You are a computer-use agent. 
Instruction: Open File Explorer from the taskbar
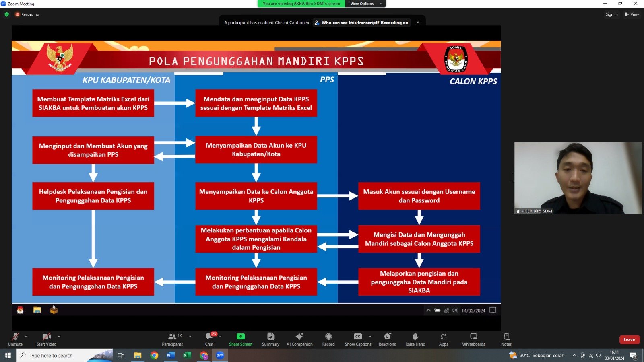tap(138, 355)
